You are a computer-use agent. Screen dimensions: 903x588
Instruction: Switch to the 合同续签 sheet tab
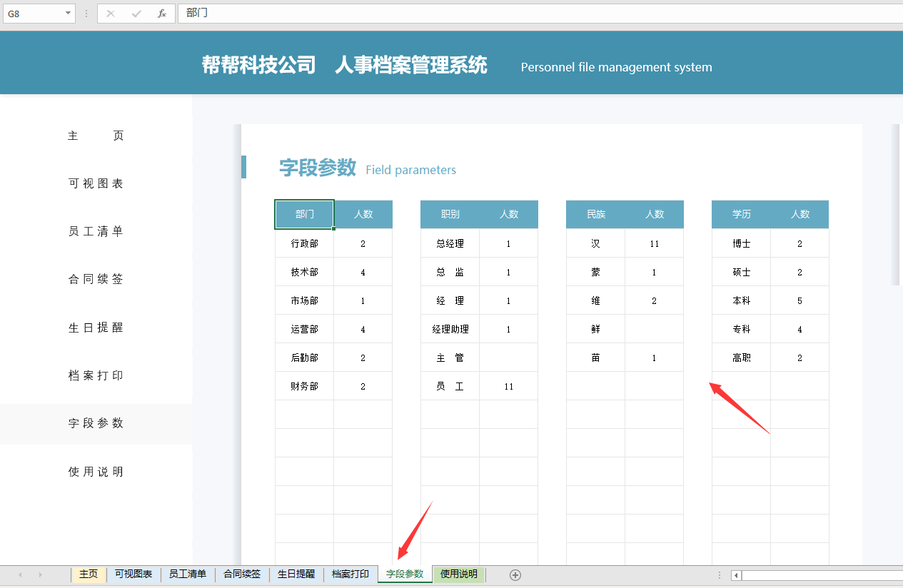[x=242, y=574]
